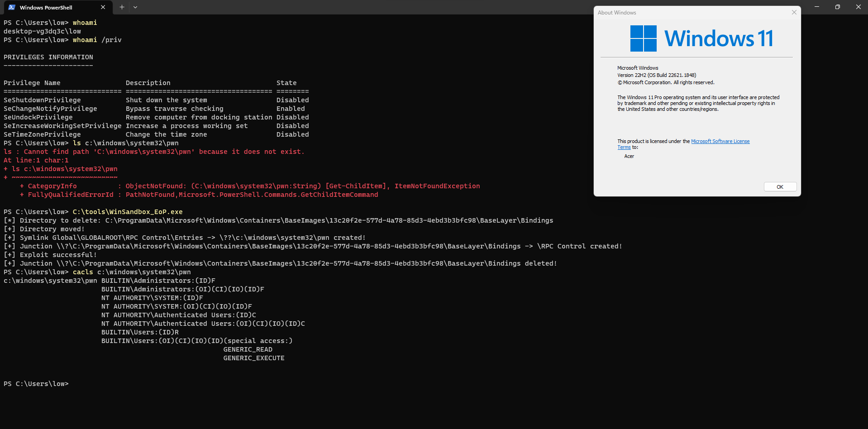This screenshot has height=429, width=868.
Task: Click the WinSandbox_EoP.exe command line
Action: pos(93,212)
